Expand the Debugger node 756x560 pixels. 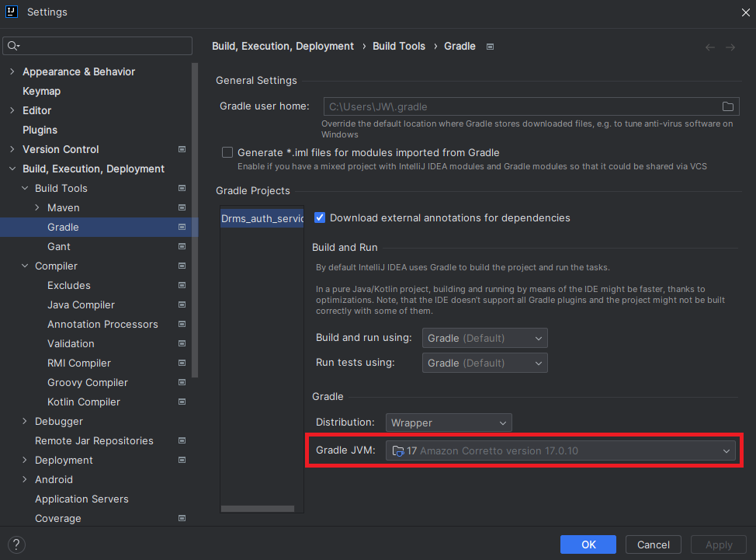(x=25, y=421)
